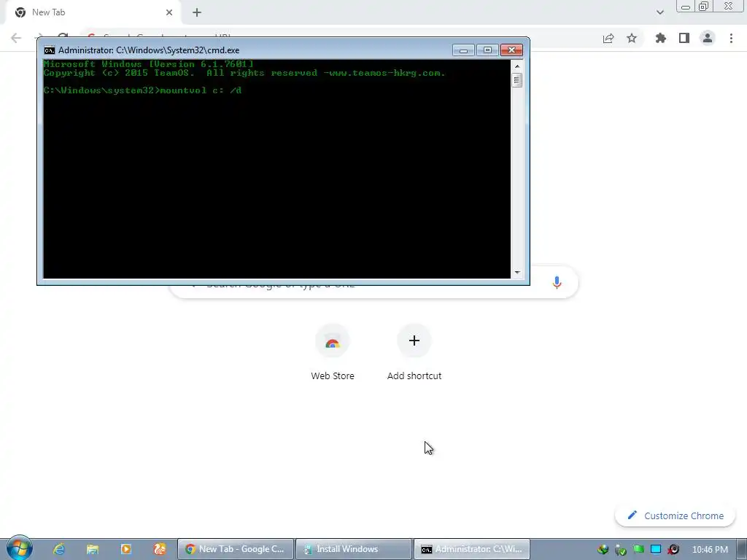Select the New Tab tab in Chrome

[93, 12]
